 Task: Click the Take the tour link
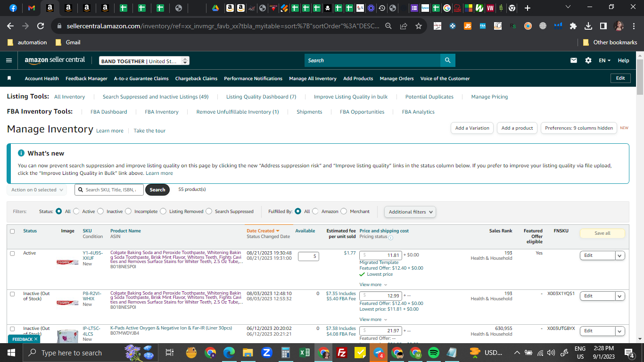click(x=149, y=131)
